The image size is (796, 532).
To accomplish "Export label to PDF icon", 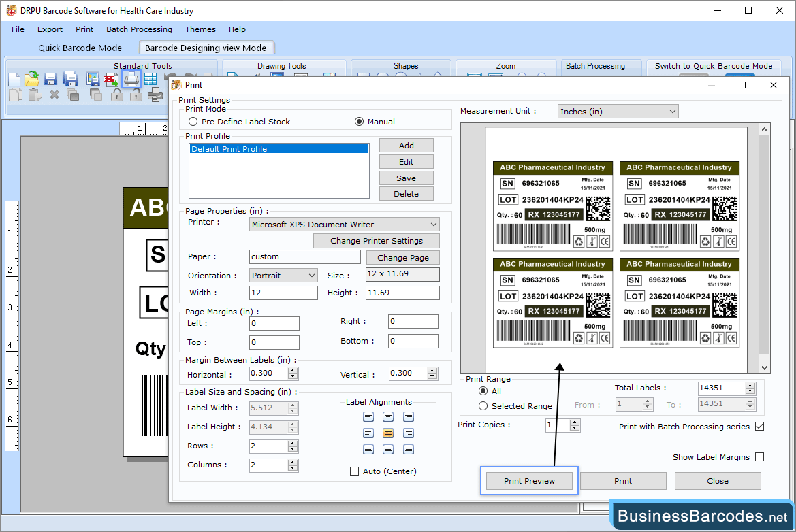I will tap(111, 79).
